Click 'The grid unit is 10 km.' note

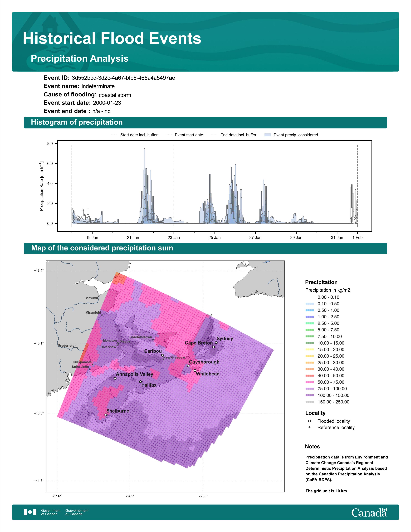click(x=327, y=491)
